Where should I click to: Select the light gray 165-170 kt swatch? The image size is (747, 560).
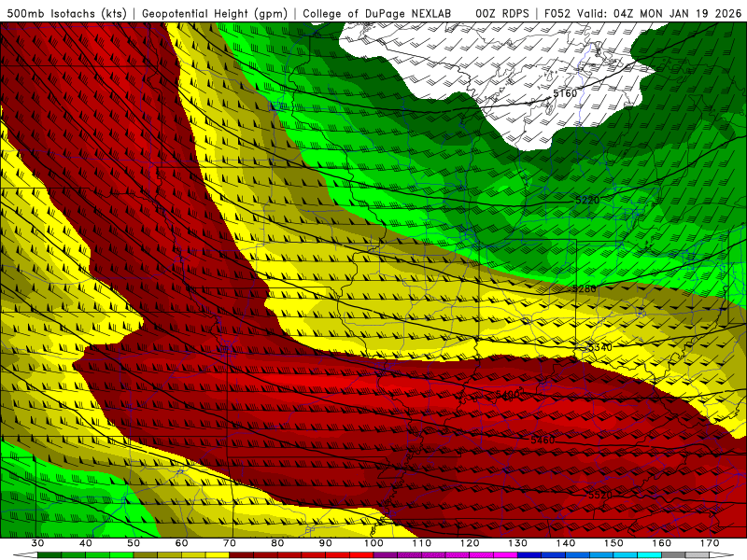[x=698, y=555]
